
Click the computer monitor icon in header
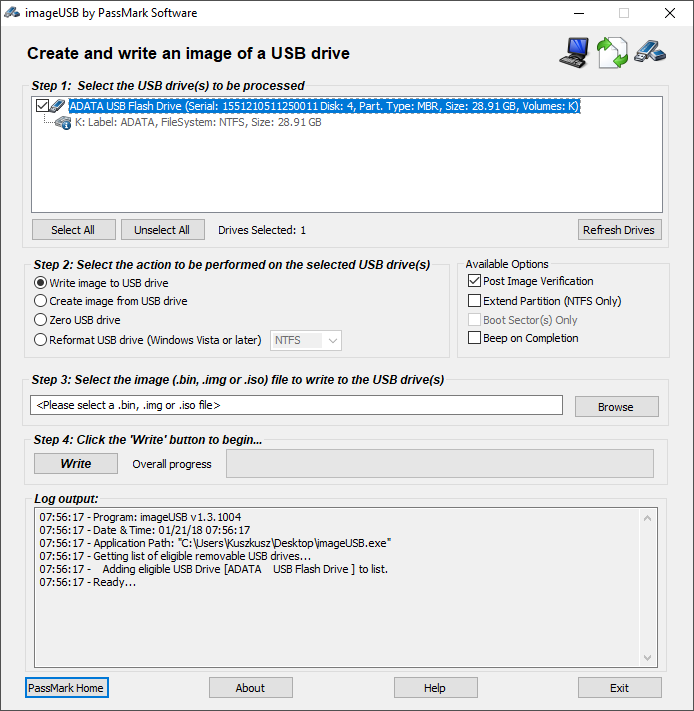[x=574, y=53]
